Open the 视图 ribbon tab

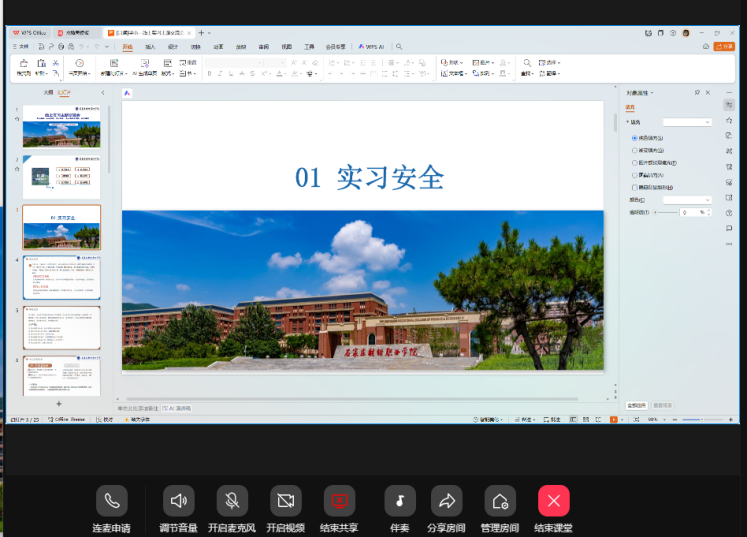[286, 46]
